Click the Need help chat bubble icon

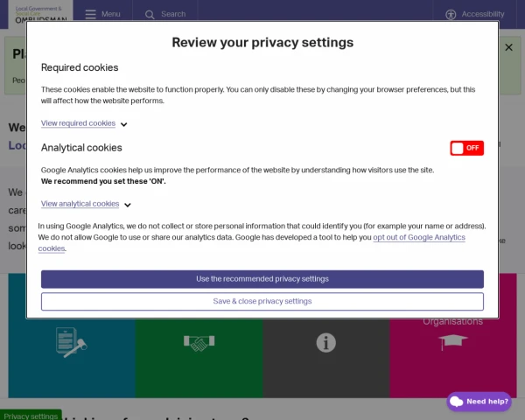pos(456,402)
